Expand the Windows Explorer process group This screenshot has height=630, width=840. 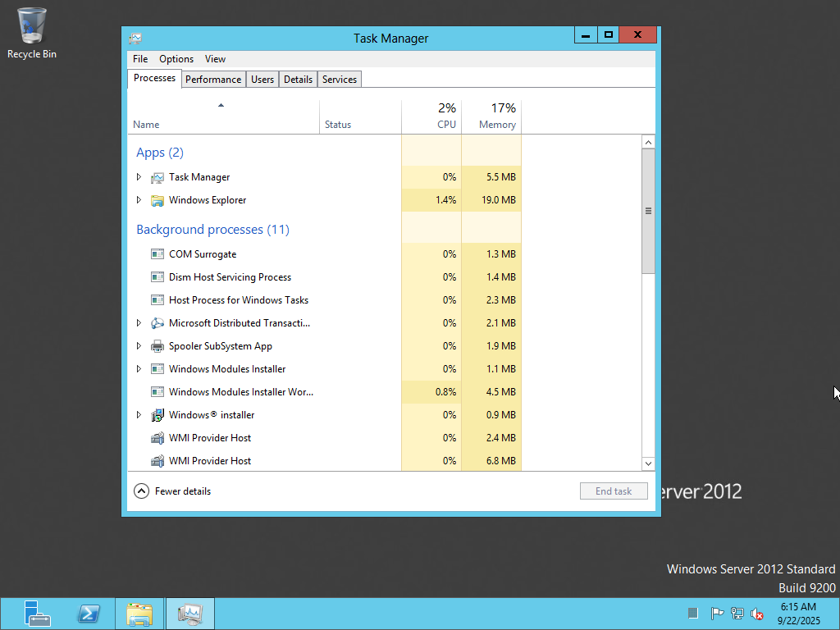pyautogui.click(x=139, y=200)
